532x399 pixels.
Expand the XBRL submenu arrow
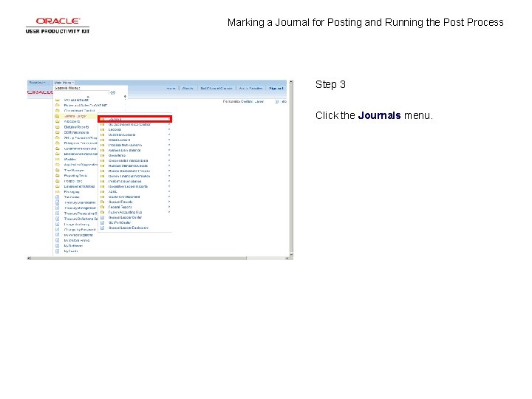click(169, 191)
